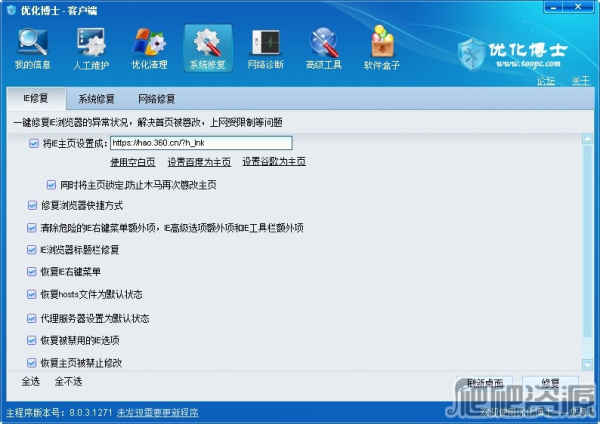Toggle IE浏览器标题栏修复 checkbox
Image resolution: width=600 pixels, height=424 pixels.
pyautogui.click(x=32, y=250)
